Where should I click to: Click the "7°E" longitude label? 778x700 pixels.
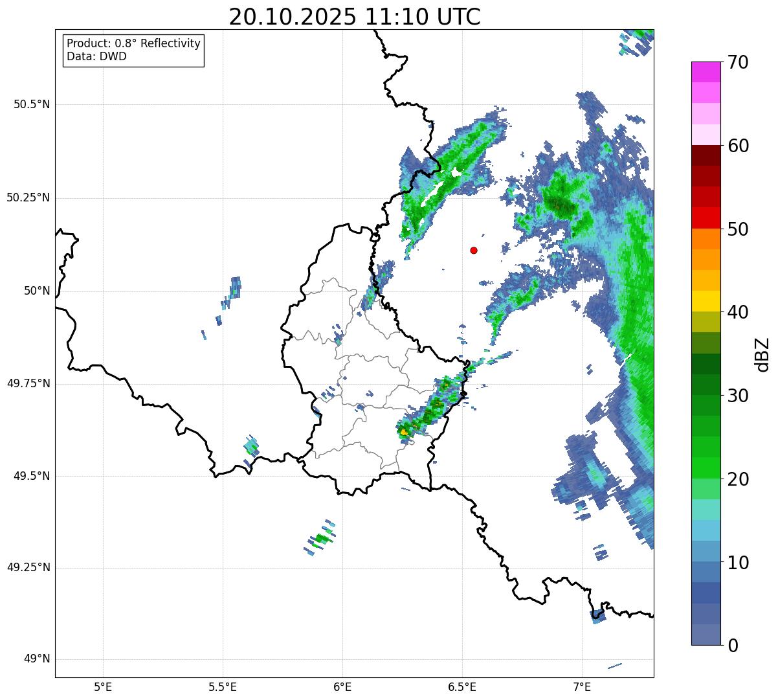point(582,687)
